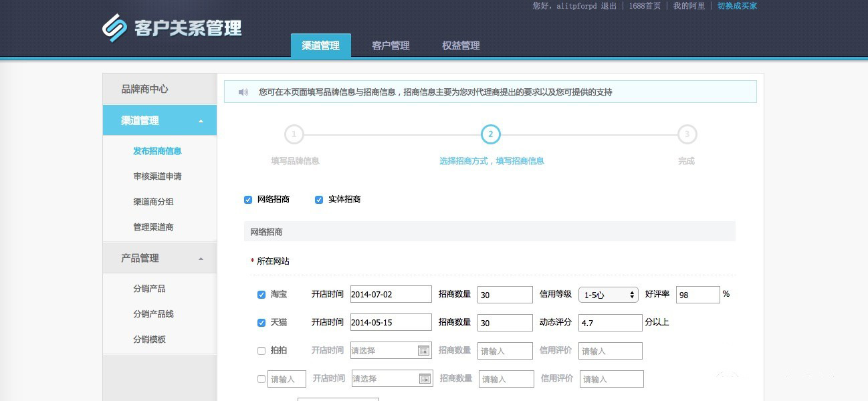Image resolution: width=868 pixels, height=401 pixels.
Task: Click the speaker announcement icon
Action: [243, 92]
